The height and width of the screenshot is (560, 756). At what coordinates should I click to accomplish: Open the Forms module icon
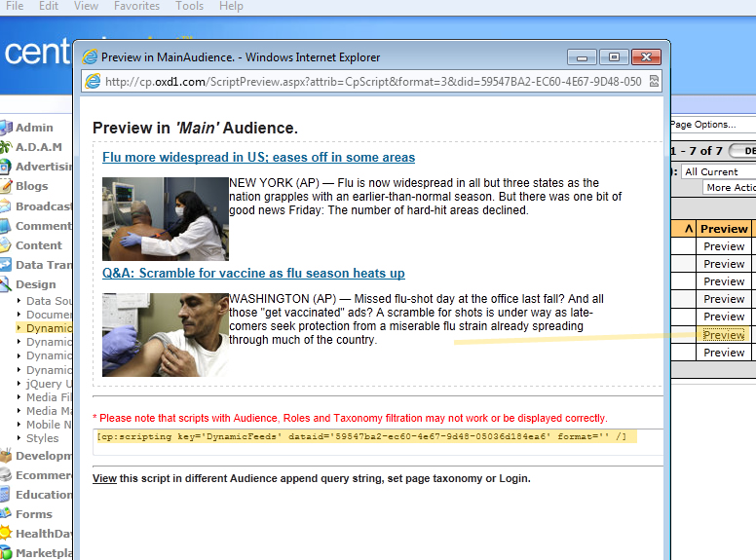pyautogui.click(x=6, y=514)
